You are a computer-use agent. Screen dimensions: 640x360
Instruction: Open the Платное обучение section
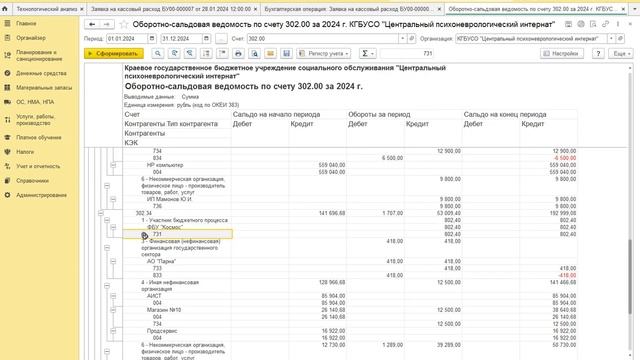39,138
